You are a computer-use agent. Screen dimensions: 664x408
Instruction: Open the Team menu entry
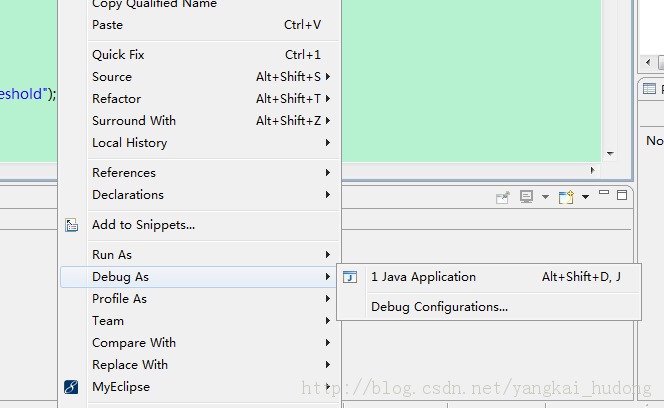(200, 321)
